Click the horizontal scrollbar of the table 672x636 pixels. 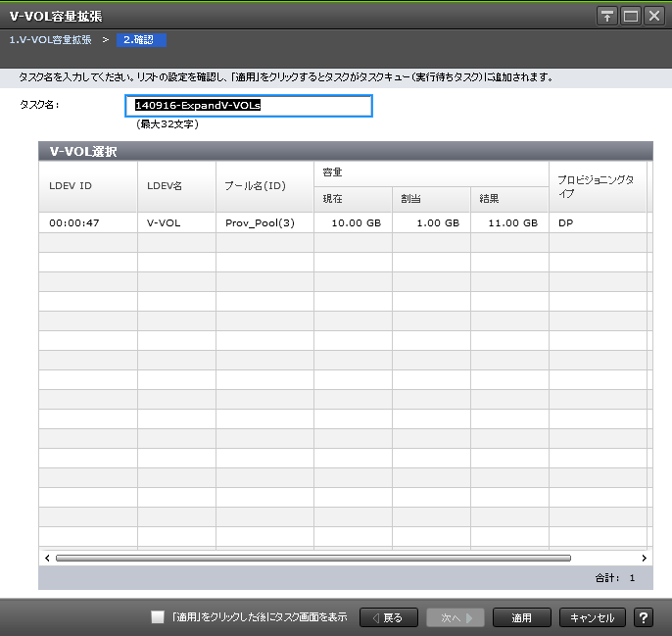(313, 558)
